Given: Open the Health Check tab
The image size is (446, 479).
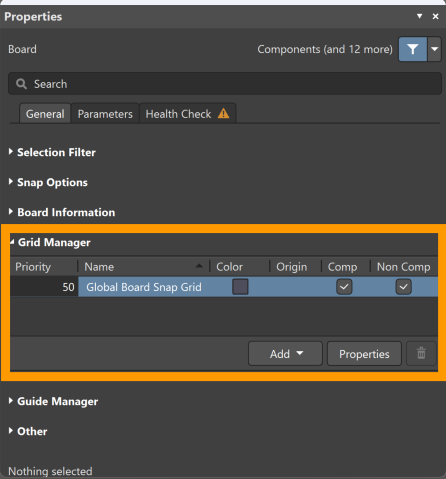Looking at the screenshot, I should coord(188,114).
